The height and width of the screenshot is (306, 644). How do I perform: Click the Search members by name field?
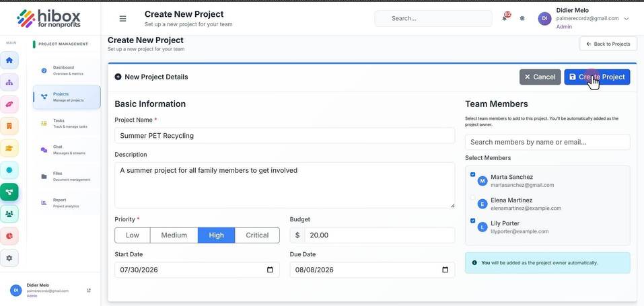point(548,142)
